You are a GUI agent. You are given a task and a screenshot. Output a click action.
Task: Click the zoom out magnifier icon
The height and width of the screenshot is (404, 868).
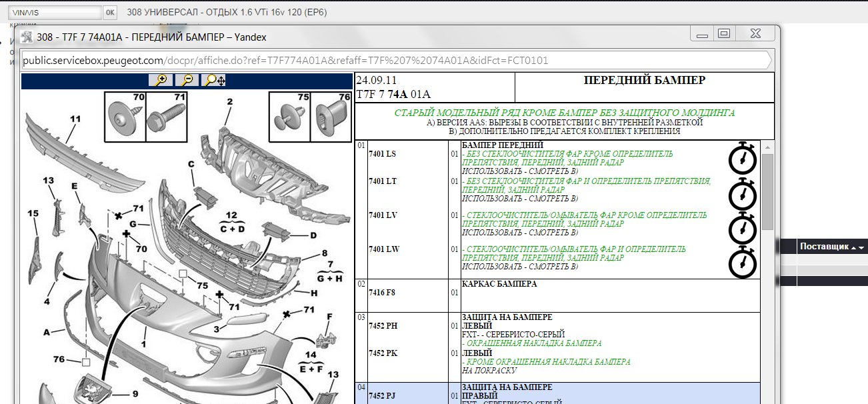(187, 81)
